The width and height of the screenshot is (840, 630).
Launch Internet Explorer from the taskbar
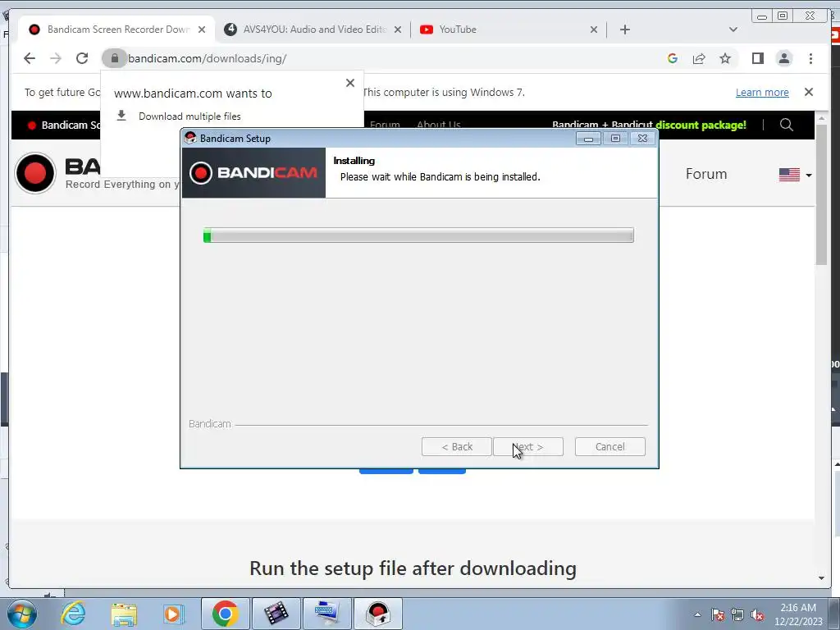[73, 614]
